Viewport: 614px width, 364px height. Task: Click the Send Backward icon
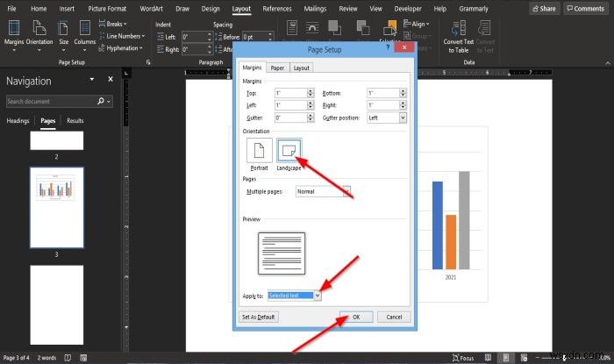363,28
